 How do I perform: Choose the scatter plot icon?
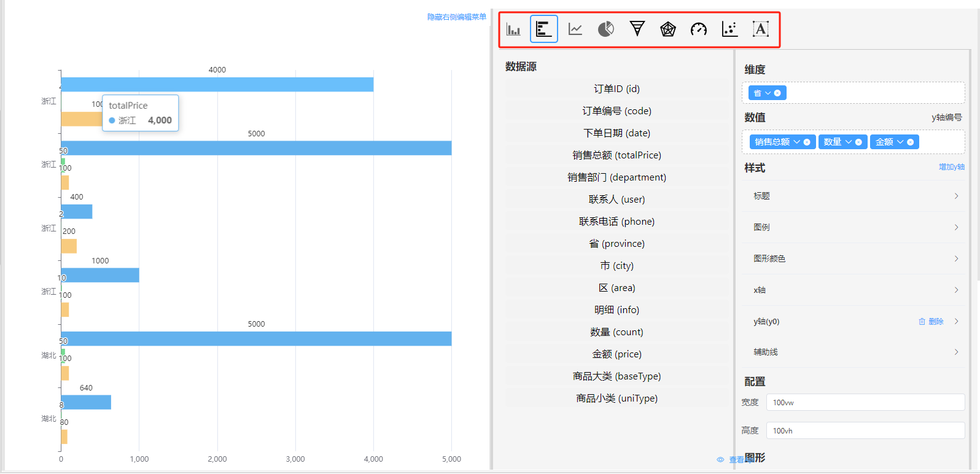click(x=729, y=29)
